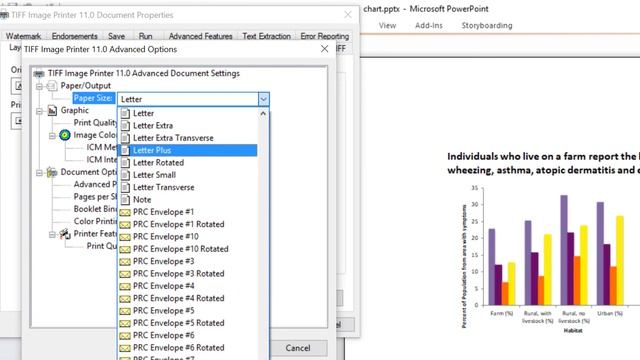640x360 pixels.
Task: Open the Paper Size dropdown arrow
Action: [x=263, y=99]
